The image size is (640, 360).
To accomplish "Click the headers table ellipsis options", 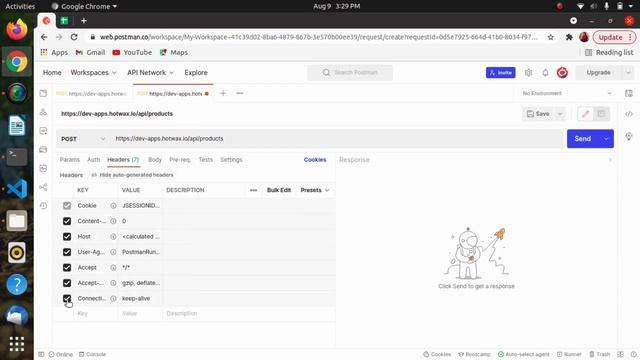I will coord(253,190).
